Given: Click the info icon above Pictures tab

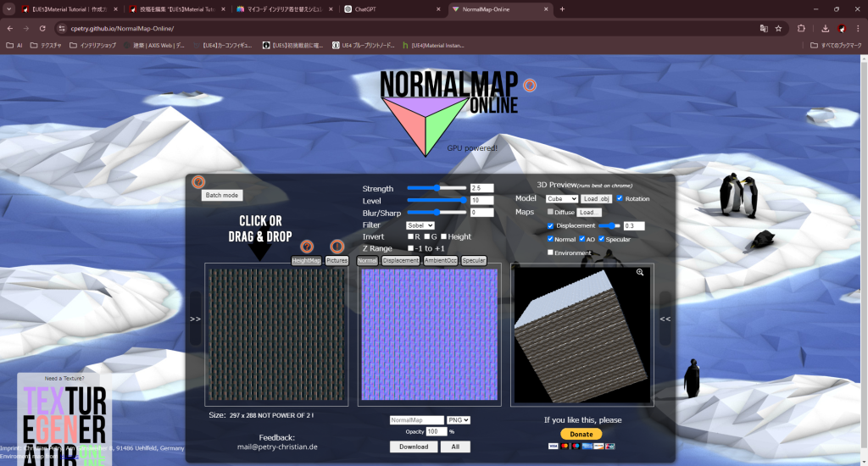Looking at the screenshot, I should coord(337,247).
